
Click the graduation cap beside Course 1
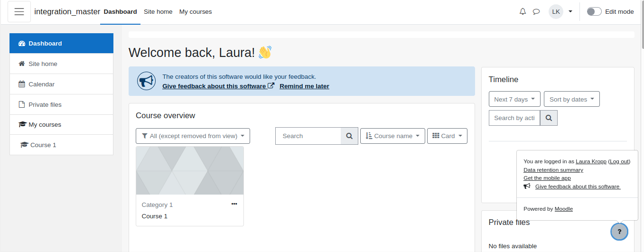[24, 145]
